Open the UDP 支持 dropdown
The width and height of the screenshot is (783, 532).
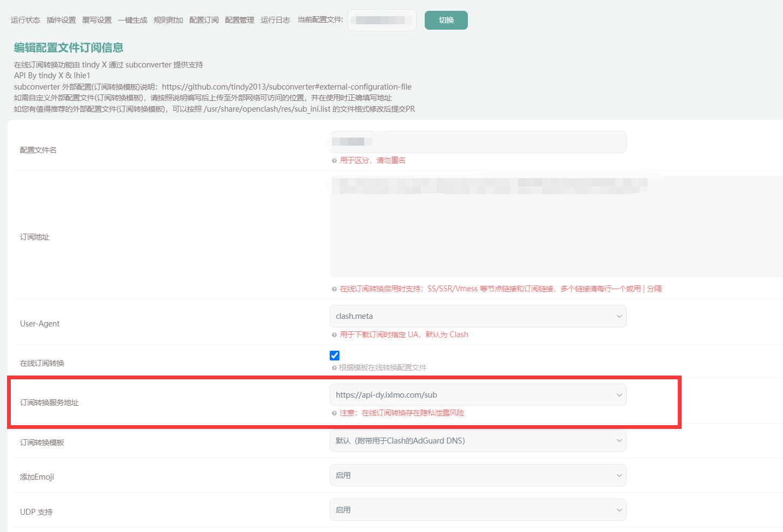click(478, 509)
